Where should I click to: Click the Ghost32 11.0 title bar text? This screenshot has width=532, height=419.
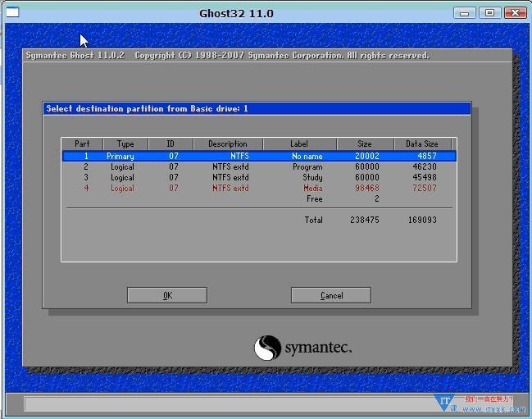pyautogui.click(x=236, y=14)
